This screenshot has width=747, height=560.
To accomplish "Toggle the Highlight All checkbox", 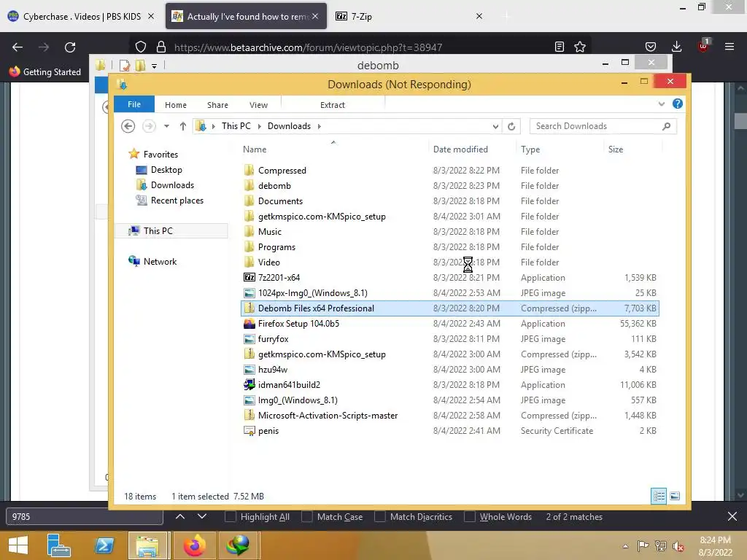I will coord(230,517).
